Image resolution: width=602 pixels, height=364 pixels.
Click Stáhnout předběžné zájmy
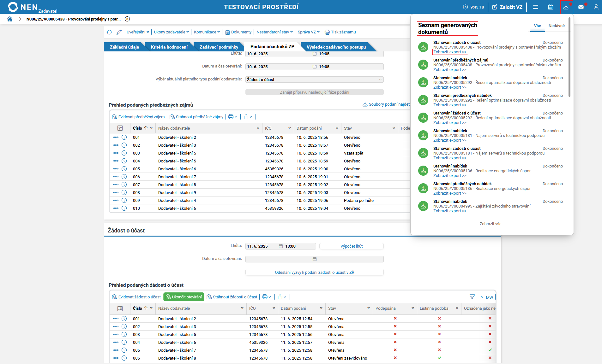point(196,117)
